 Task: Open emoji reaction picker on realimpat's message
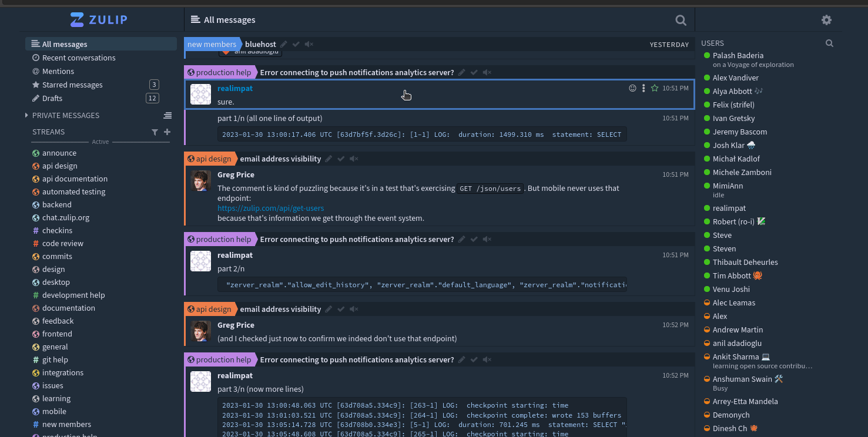[x=632, y=88]
